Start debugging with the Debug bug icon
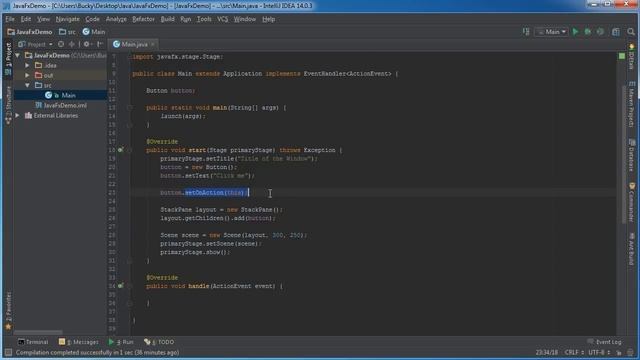The width and height of the screenshot is (640, 360). (x=588, y=31)
